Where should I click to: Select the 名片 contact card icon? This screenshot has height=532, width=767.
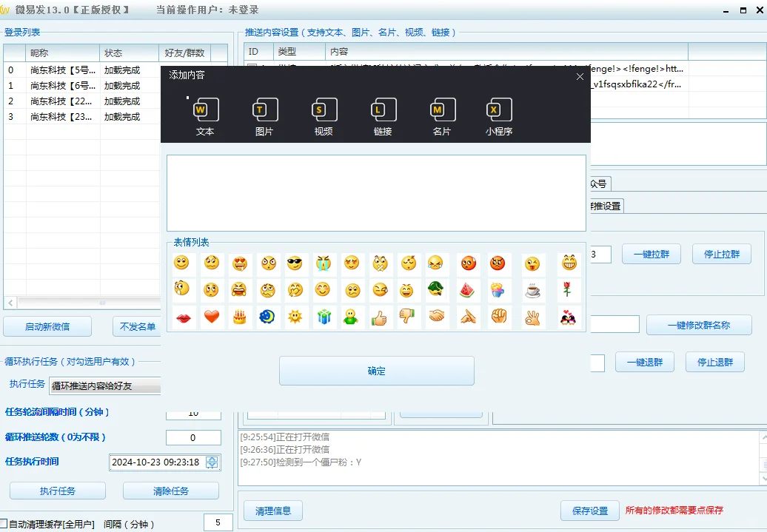click(x=442, y=116)
